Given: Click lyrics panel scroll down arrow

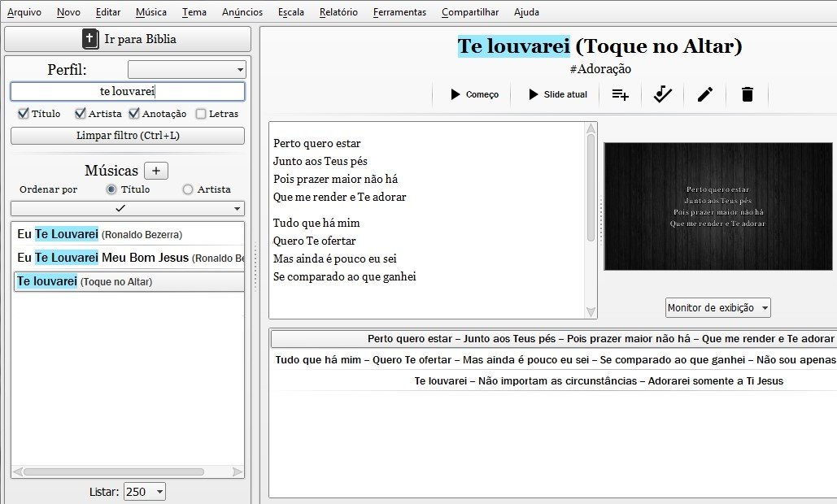Looking at the screenshot, I should click(x=591, y=312).
